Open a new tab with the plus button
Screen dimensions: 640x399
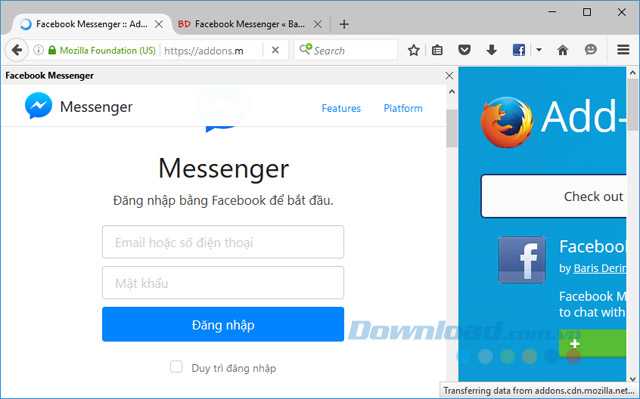coord(344,24)
